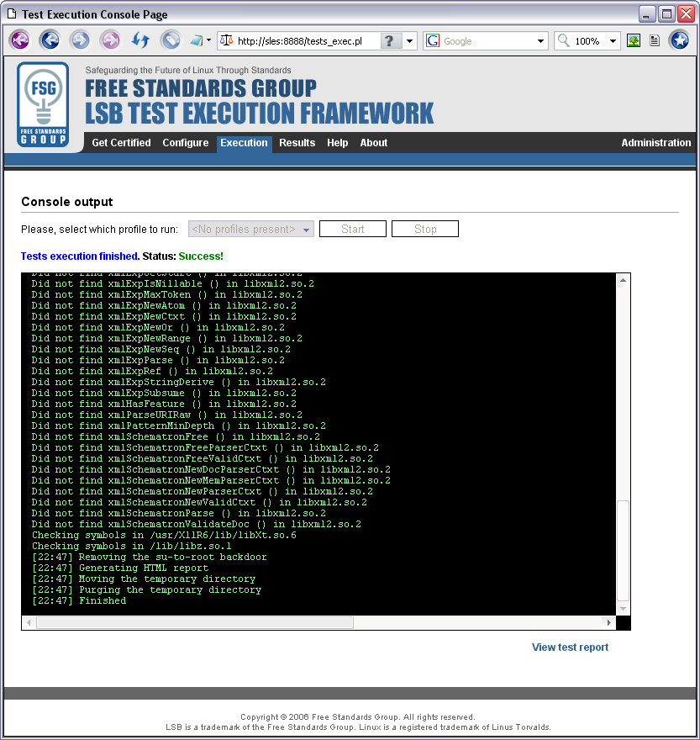
Task: Toggle the image display picture icon
Action: (x=634, y=40)
